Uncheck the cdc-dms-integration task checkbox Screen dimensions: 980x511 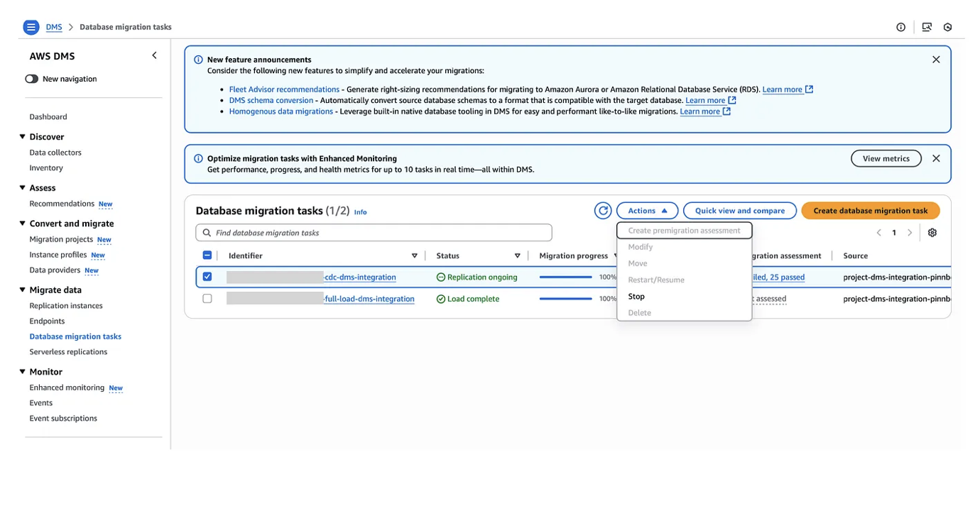pos(207,277)
